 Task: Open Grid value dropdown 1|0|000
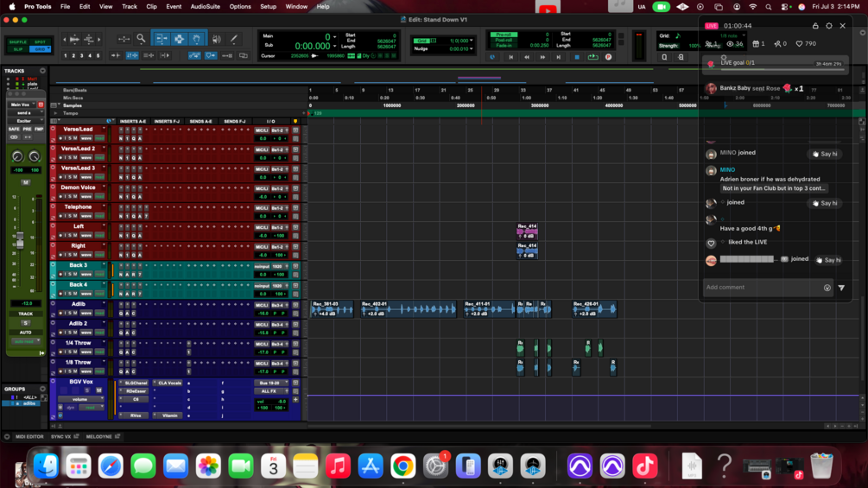click(471, 41)
